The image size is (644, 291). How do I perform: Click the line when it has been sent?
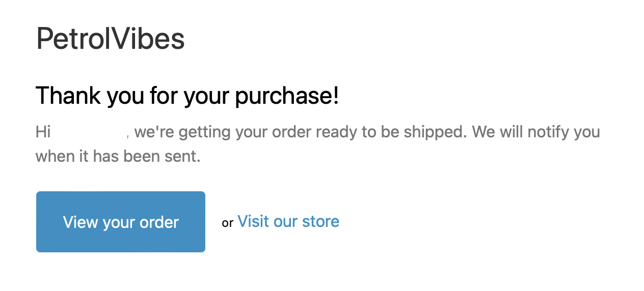coord(118,156)
